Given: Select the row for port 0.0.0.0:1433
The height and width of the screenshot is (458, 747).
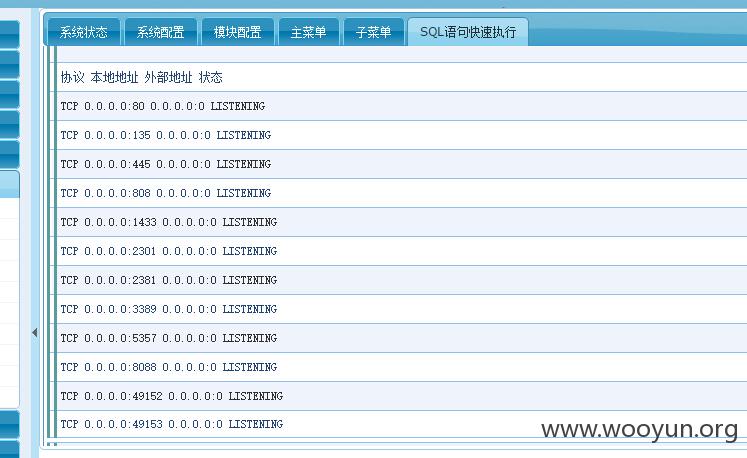Looking at the screenshot, I should pos(402,222).
